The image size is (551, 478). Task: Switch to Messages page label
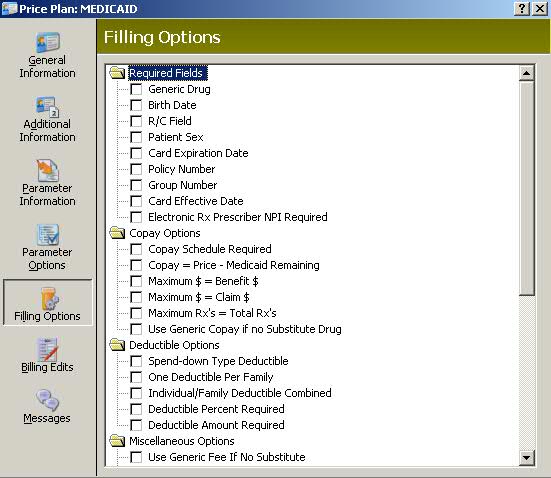click(x=47, y=418)
